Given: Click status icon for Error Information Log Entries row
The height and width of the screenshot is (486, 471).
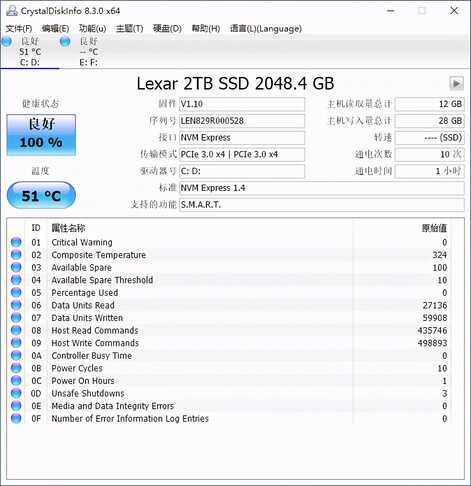Looking at the screenshot, I should [x=16, y=418].
